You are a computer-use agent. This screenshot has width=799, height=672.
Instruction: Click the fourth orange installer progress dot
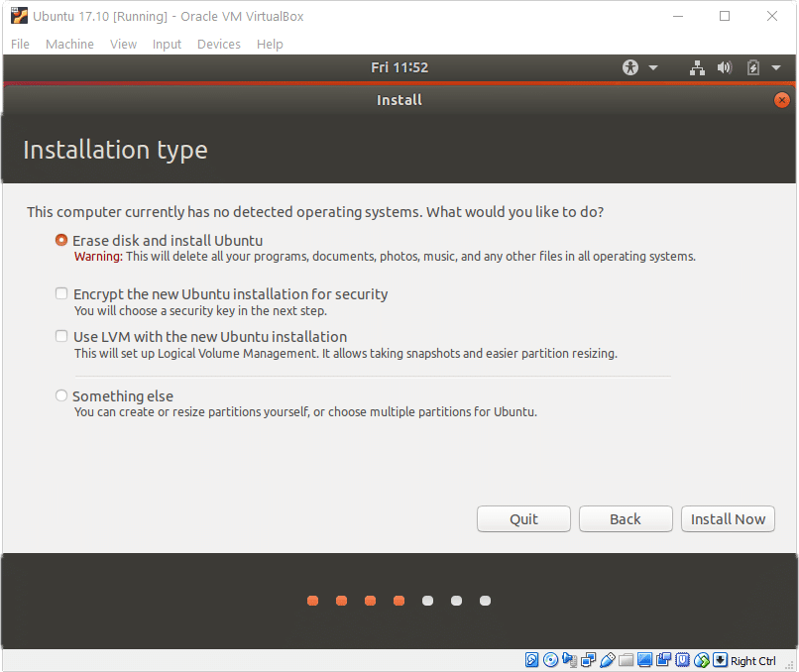point(399,600)
